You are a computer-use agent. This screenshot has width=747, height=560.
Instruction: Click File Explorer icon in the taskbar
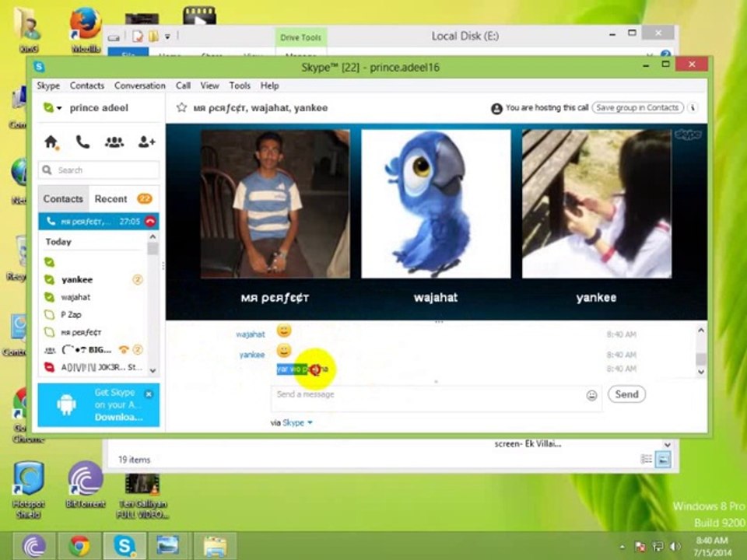tap(215, 546)
